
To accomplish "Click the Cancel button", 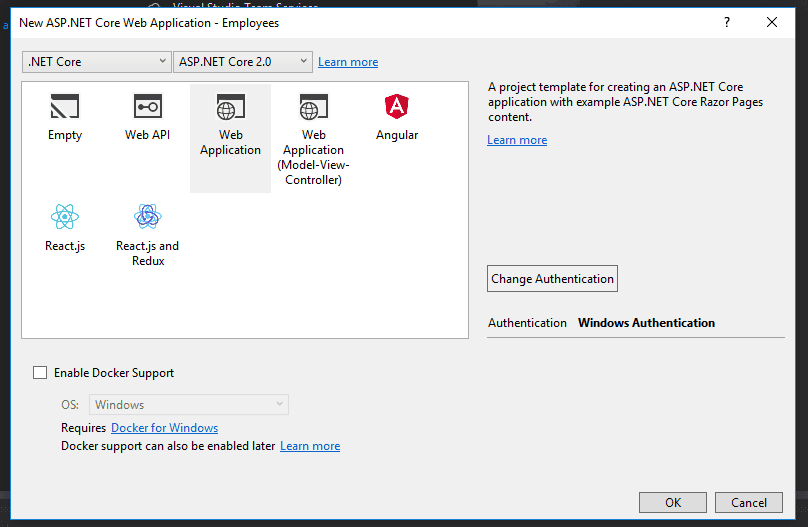I will (748, 502).
